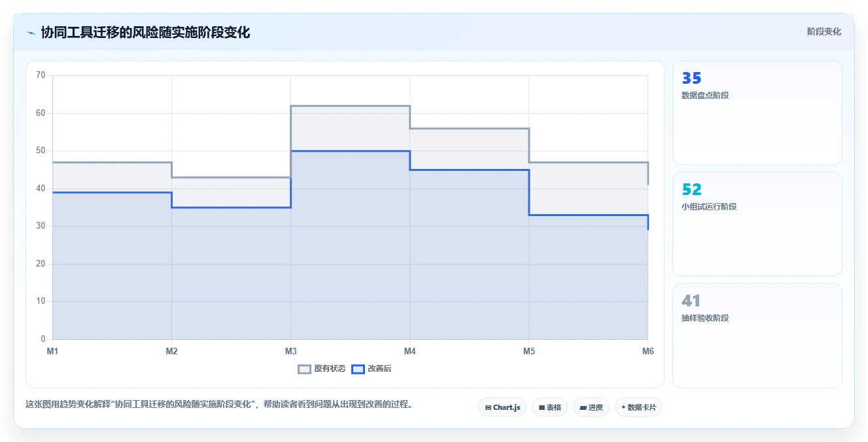Screen dimensions: 868x442
Task: Click the 数据卡片 tag
Action: [638, 407]
